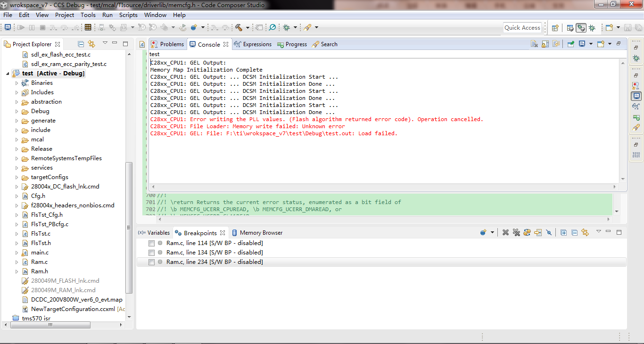Expand all in Breakpoints view

[x=563, y=232]
